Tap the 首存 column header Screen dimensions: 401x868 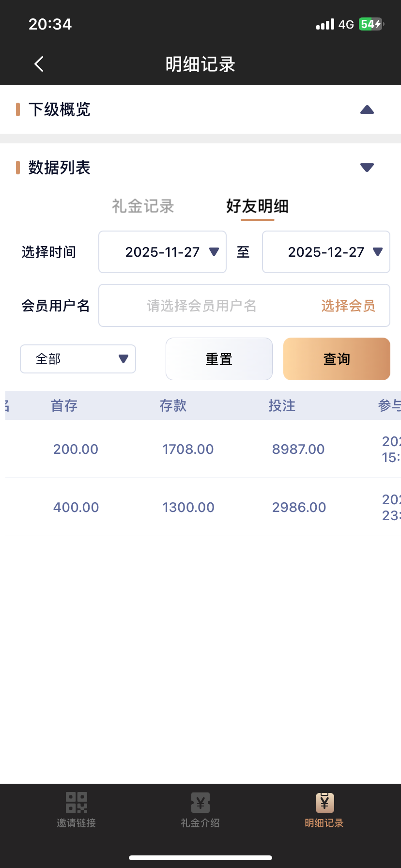[64, 405]
